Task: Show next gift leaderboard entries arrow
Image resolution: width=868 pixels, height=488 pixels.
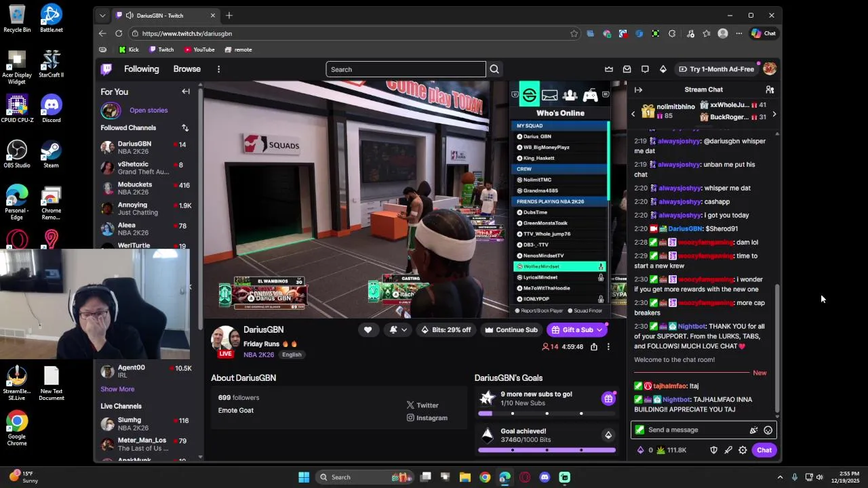Action: click(774, 115)
